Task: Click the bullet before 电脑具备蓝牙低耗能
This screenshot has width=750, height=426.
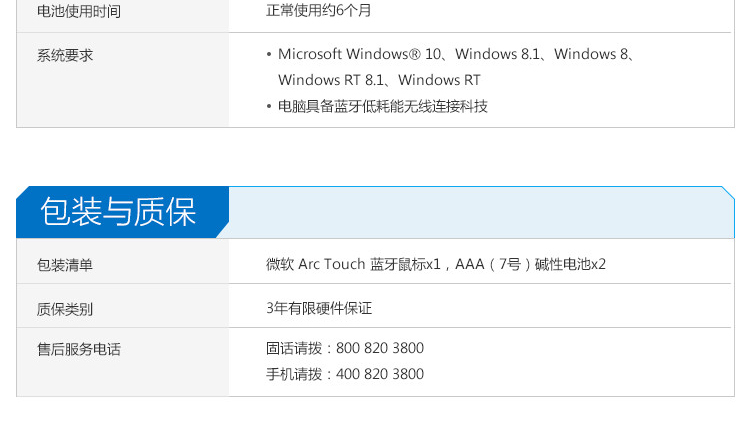Action: tap(270, 106)
